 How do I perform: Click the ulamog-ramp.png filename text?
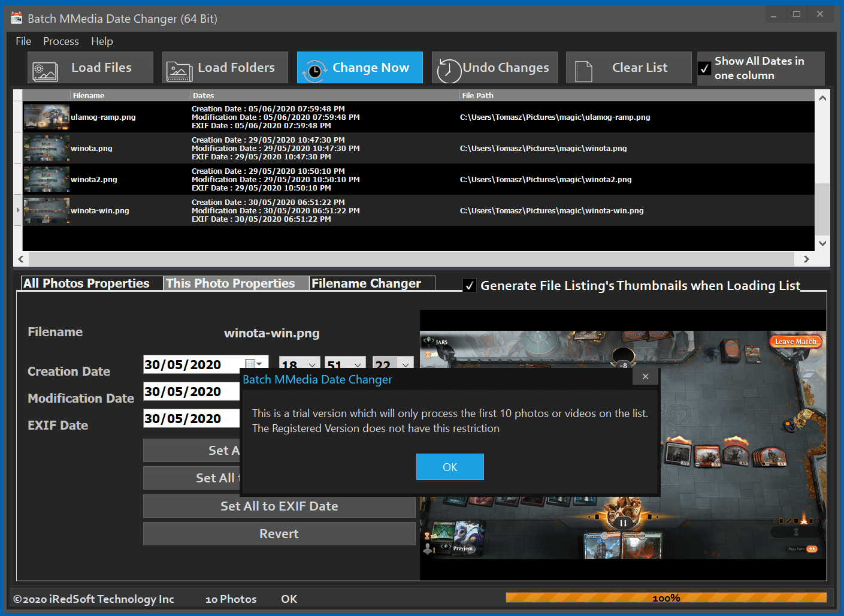click(103, 117)
